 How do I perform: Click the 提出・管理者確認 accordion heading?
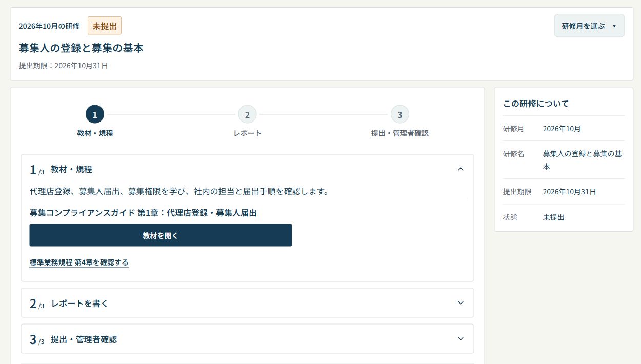[84, 339]
